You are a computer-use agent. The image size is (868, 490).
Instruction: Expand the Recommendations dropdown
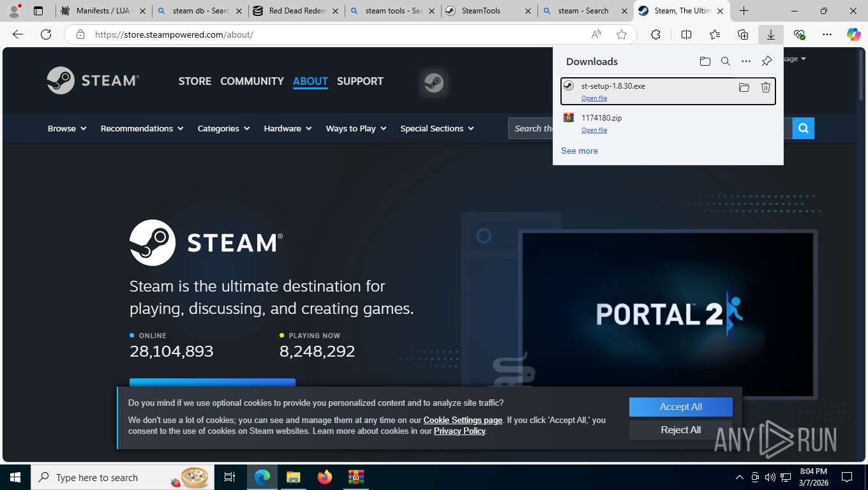coord(142,128)
